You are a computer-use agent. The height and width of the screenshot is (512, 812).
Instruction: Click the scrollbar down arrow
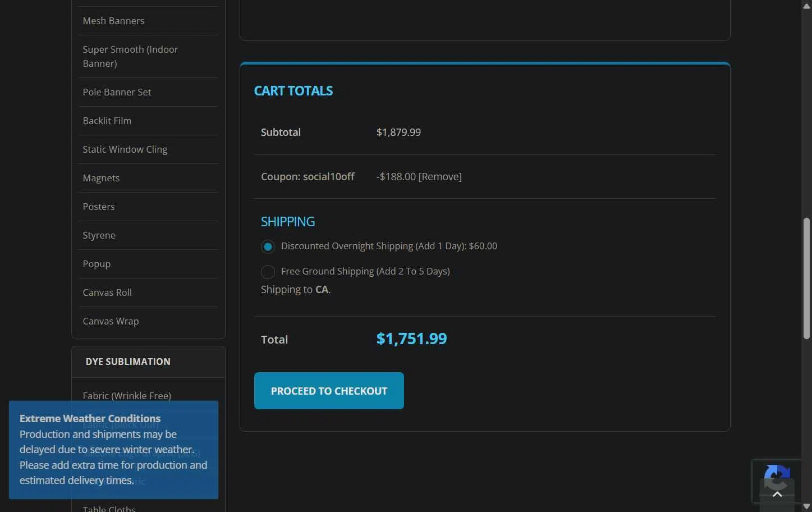point(806,506)
